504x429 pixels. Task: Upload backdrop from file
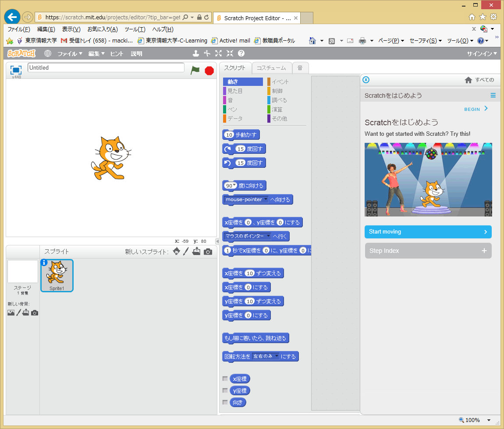point(26,312)
